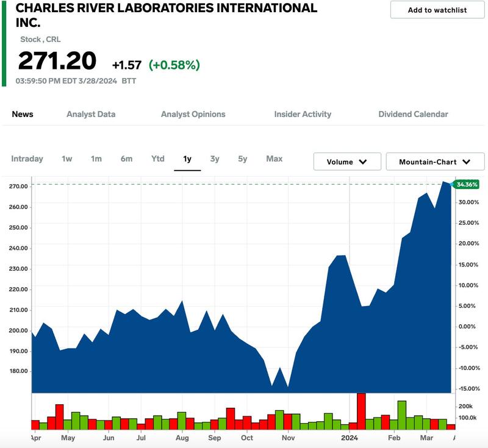The height and width of the screenshot is (448, 488).
Task: Choose the 6m chart range
Action: (x=126, y=159)
